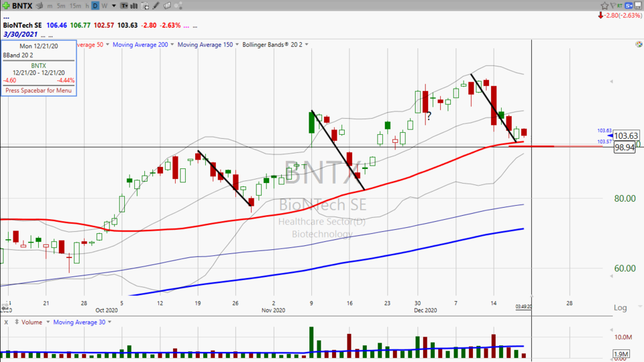Screen dimensions: 644x362
Task: Click the add indicator icon
Action: coord(145,6)
